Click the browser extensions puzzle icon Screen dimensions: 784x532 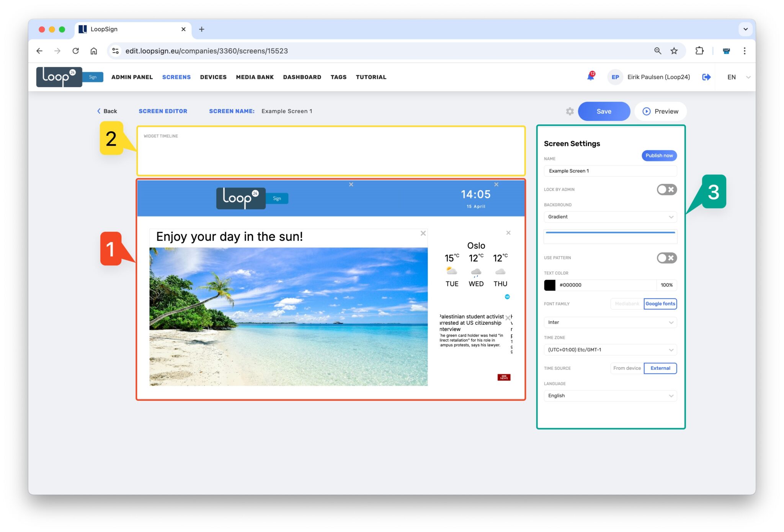pyautogui.click(x=699, y=51)
